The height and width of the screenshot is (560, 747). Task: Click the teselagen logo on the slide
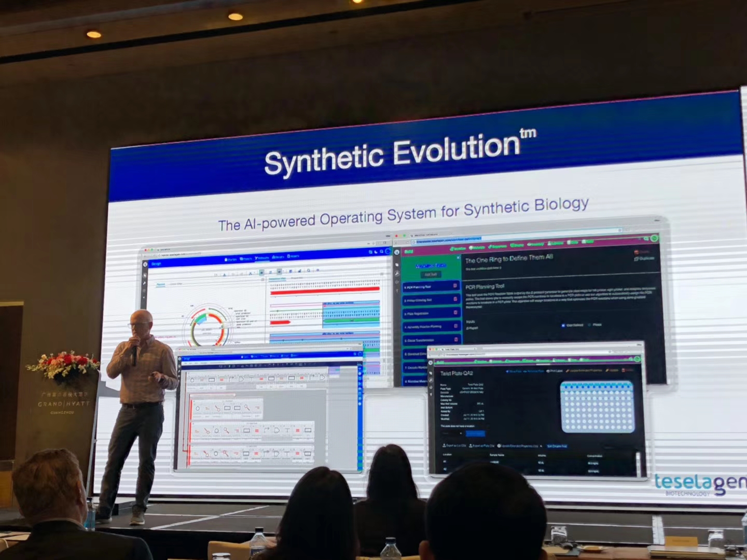[x=700, y=483]
